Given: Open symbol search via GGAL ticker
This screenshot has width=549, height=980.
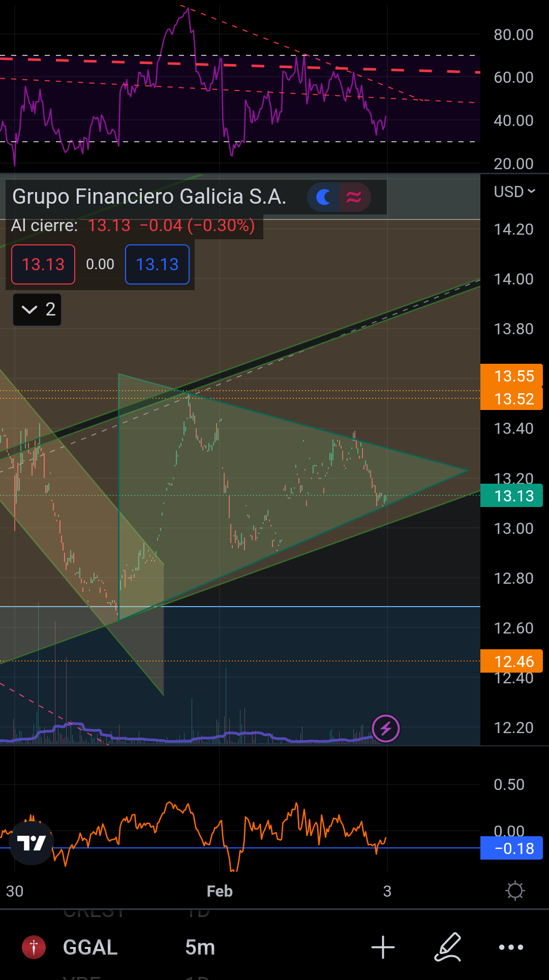Looking at the screenshot, I should (90, 947).
